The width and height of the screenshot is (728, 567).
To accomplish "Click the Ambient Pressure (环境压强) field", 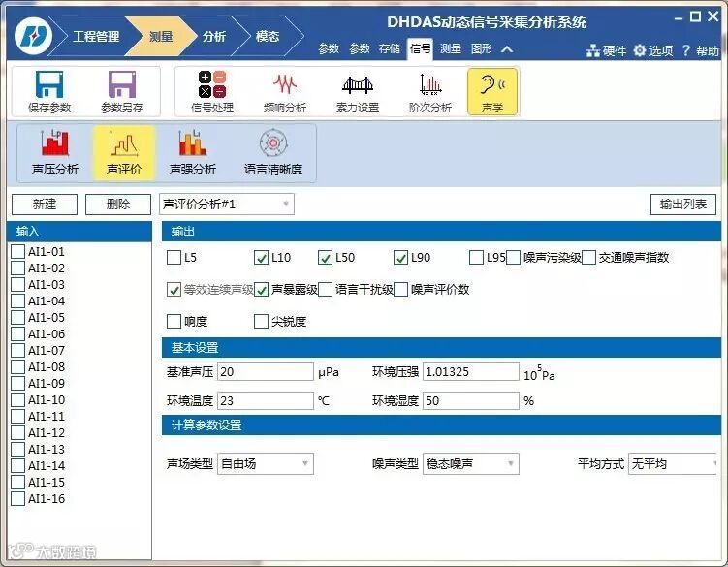I will click(471, 372).
